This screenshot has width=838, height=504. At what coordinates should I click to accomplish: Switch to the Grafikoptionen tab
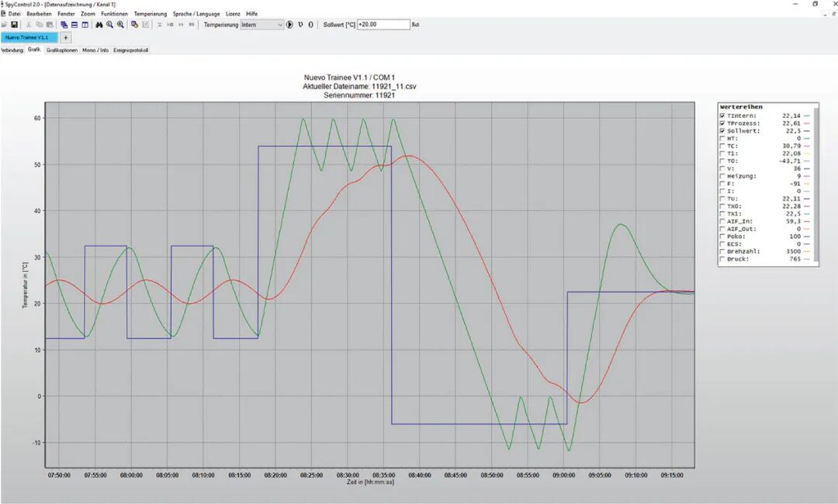(62, 50)
